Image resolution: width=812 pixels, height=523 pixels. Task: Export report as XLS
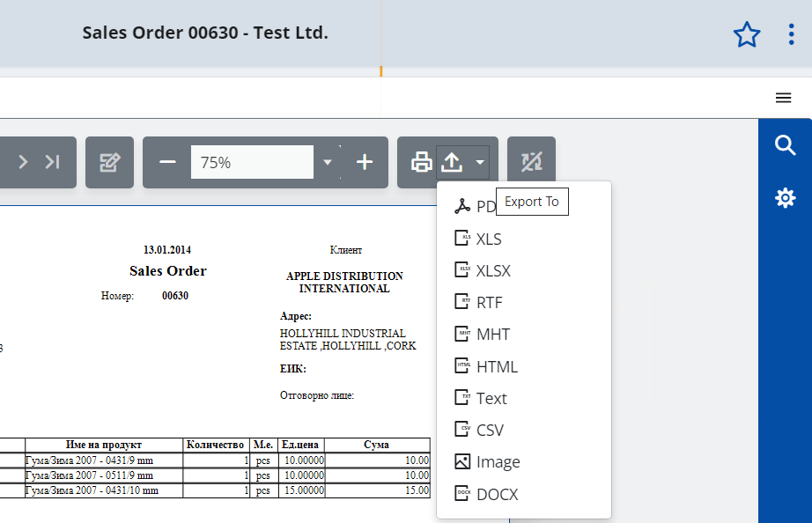pyautogui.click(x=523, y=239)
